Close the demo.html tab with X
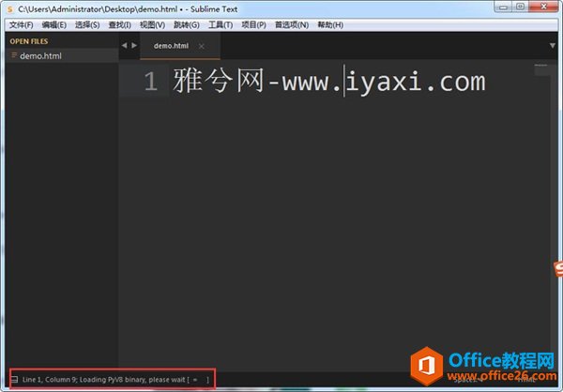Viewport: 563px width, 392px height. point(201,46)
